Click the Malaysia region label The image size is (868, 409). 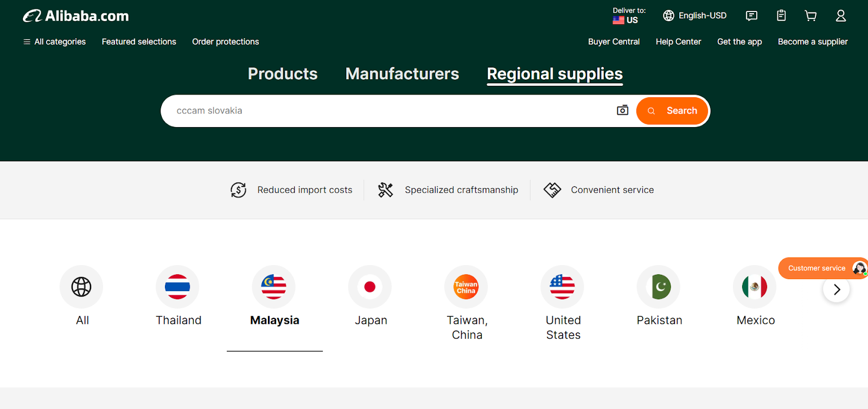[275, 320]
